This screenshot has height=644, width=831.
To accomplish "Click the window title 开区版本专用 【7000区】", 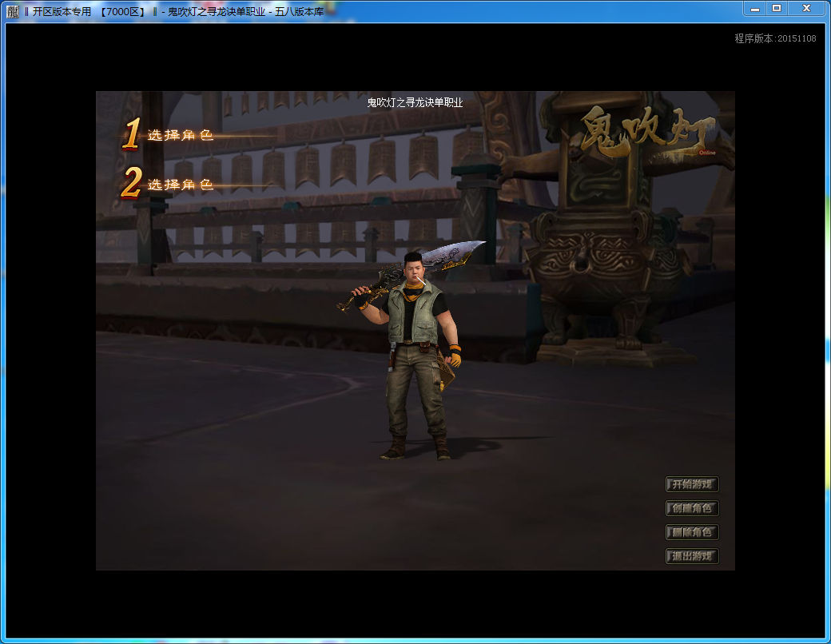I will pyautogui.click(x=89, y=11).
